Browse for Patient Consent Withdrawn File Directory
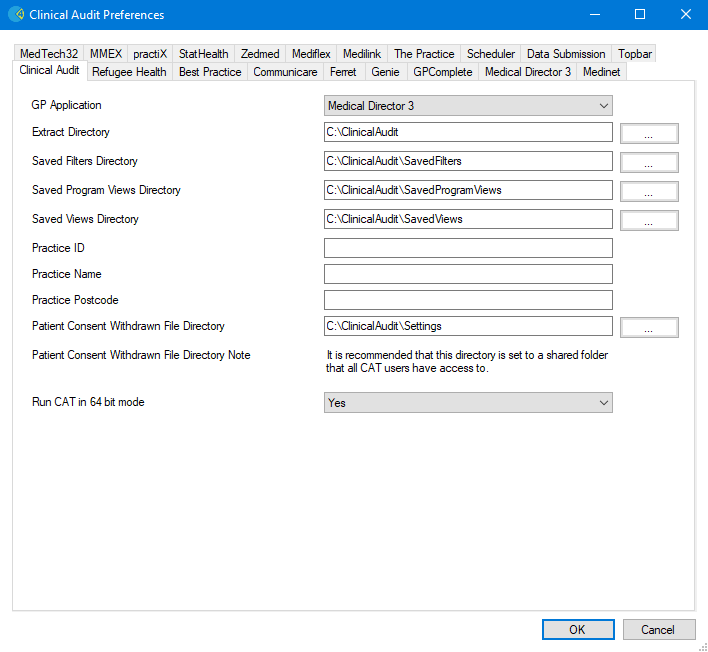708x652 pixels. 649,327
